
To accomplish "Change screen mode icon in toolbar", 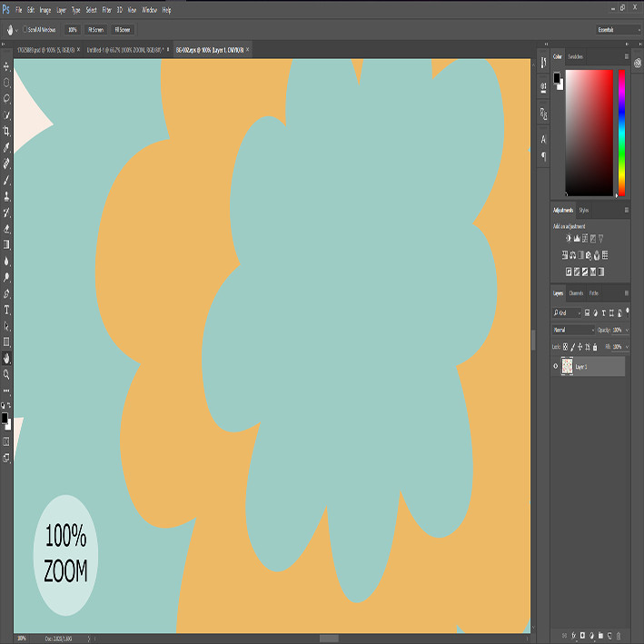I will [6, 458].
